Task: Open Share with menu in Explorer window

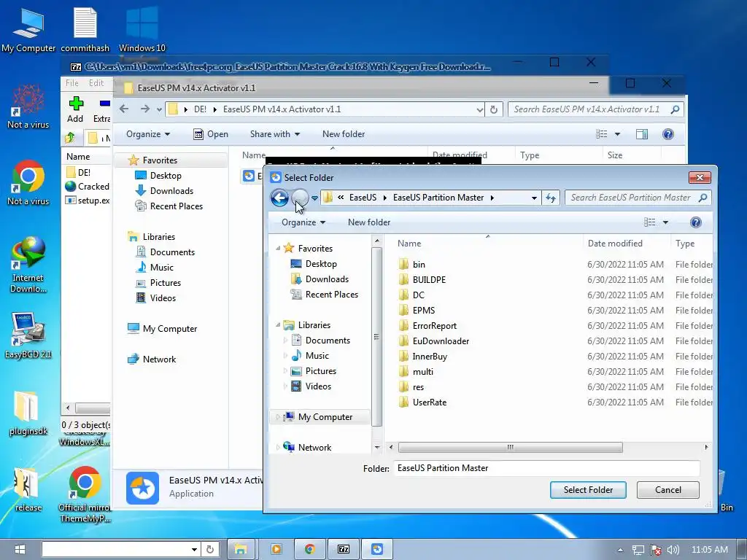Action: click(275, 134)
